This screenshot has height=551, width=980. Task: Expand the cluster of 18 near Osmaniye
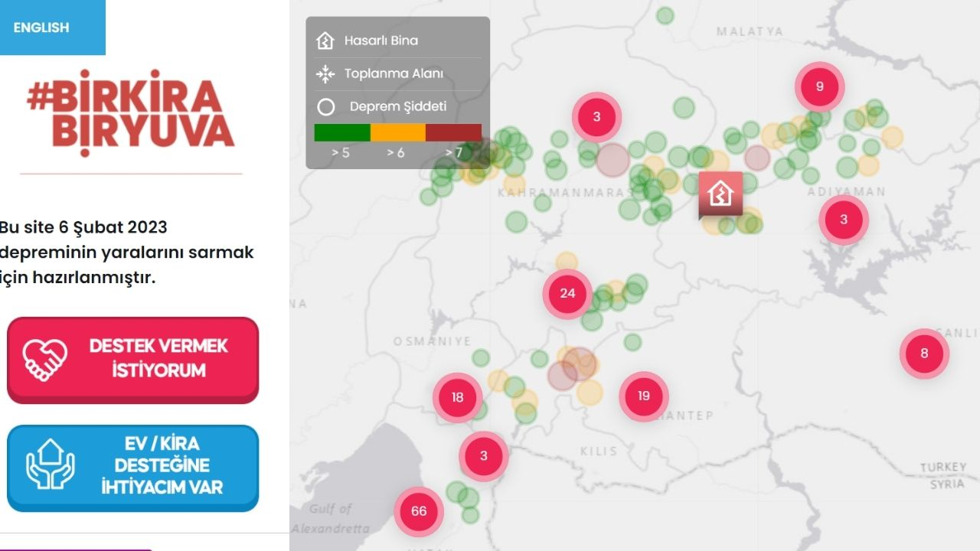pyautogui.click(x=457, y=397)
